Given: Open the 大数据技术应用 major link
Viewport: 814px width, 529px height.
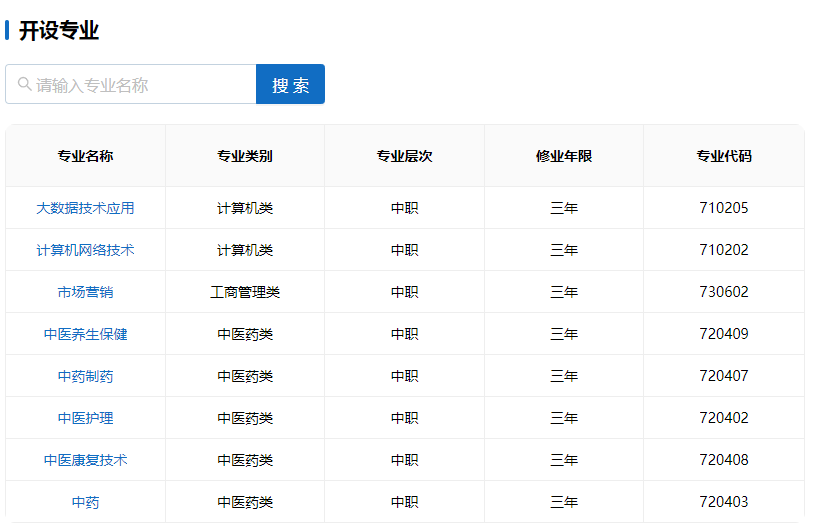Looking at the screenshot, I should (x=85, y=208).
